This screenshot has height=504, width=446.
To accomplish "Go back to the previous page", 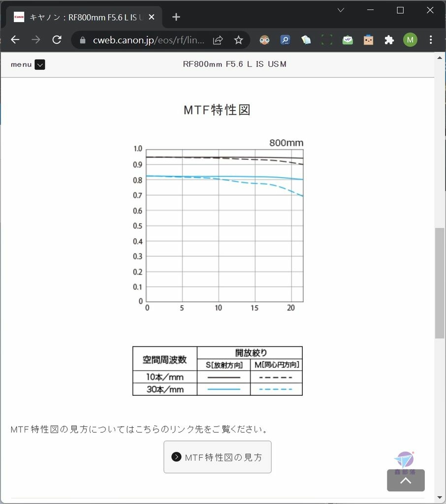I will 15,40.
